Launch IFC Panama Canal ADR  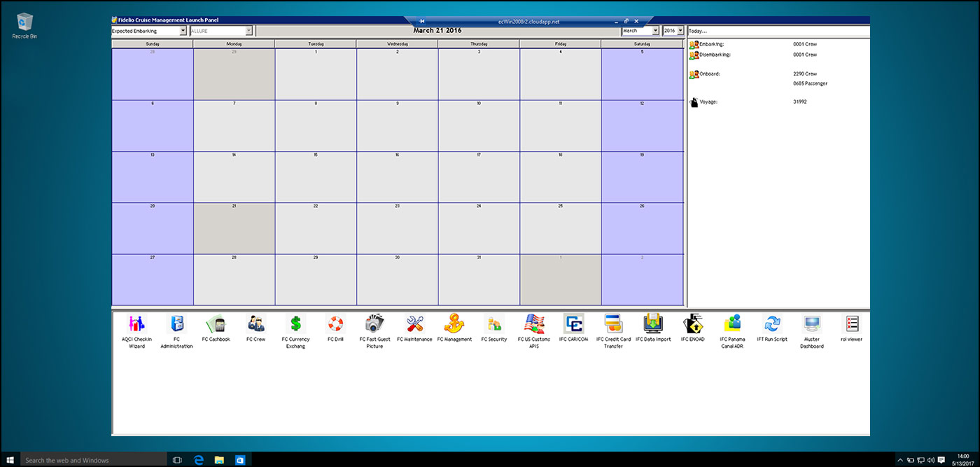point(732,331)
